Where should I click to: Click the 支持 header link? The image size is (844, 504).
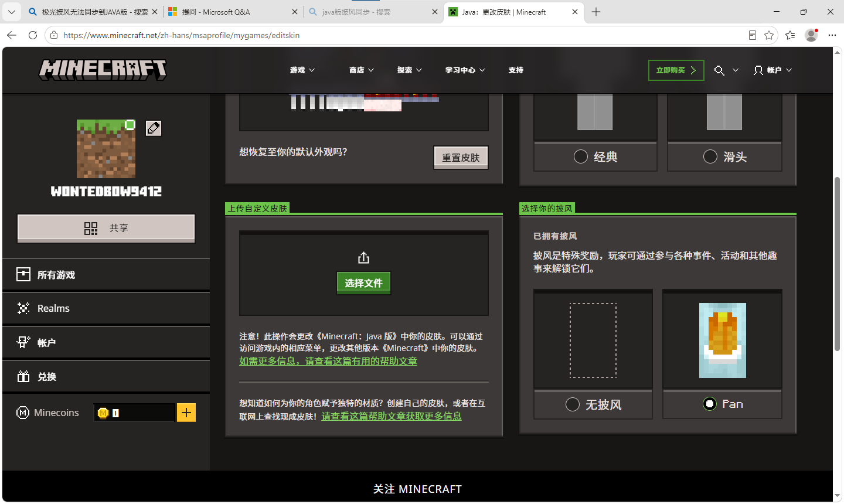point(516,70)
